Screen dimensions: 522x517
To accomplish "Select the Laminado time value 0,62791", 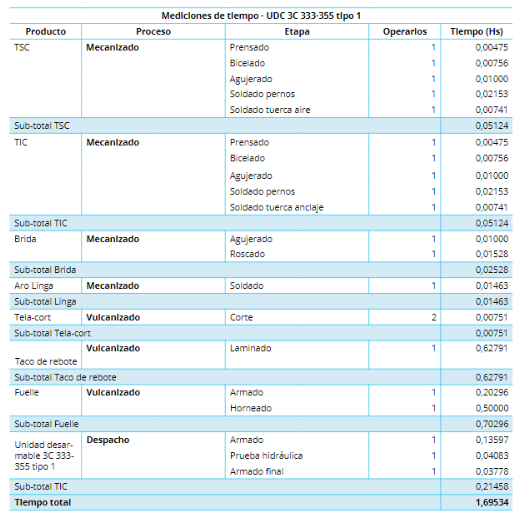I will pos(492,348).
